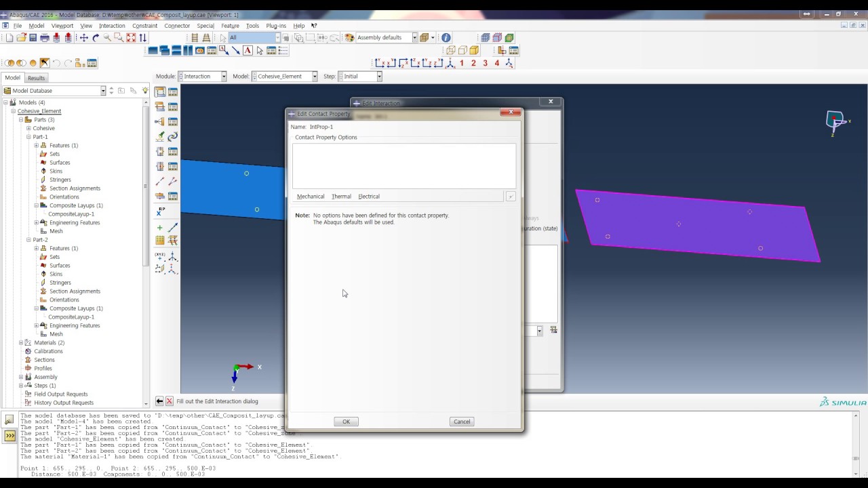Switch to the Results tab

[x=36, y=78]
